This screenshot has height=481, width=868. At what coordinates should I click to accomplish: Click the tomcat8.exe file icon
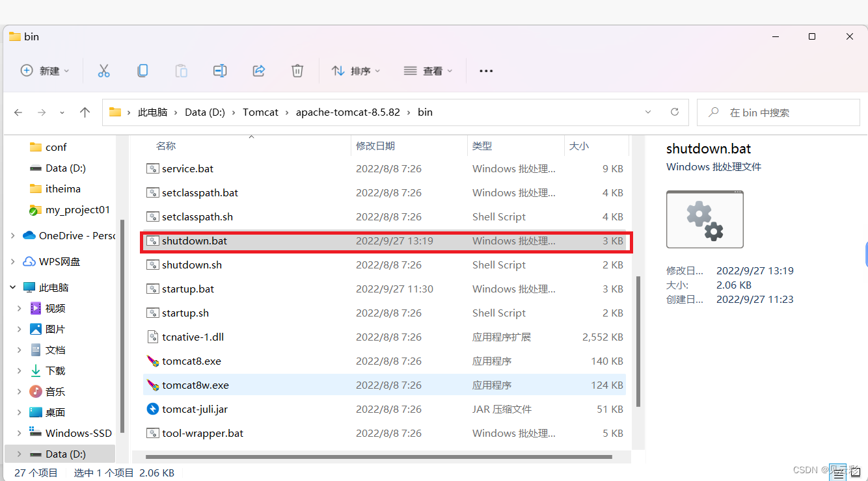pos(152,361)
